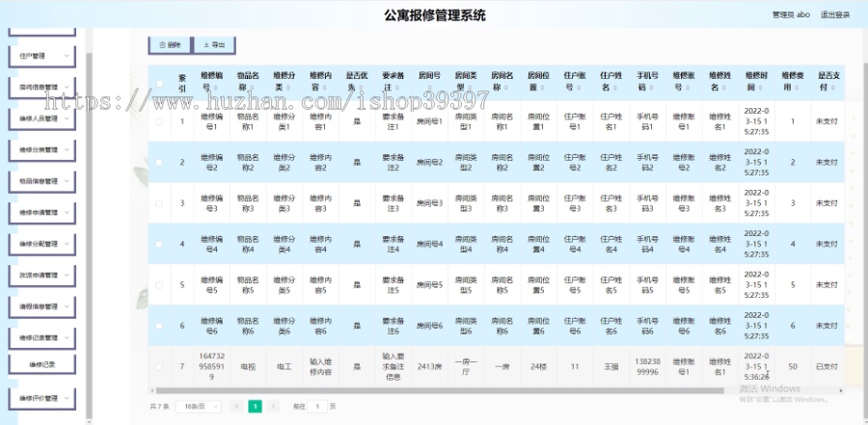Expand 住户管理 chevron in sidebar
Screen dimensions: 868x425
[x=67, y=56]
